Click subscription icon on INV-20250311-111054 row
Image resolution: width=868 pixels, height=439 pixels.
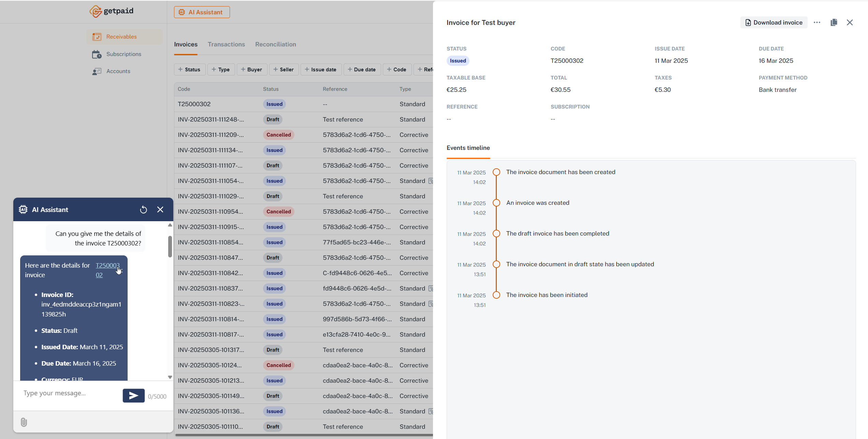[431, 181]
